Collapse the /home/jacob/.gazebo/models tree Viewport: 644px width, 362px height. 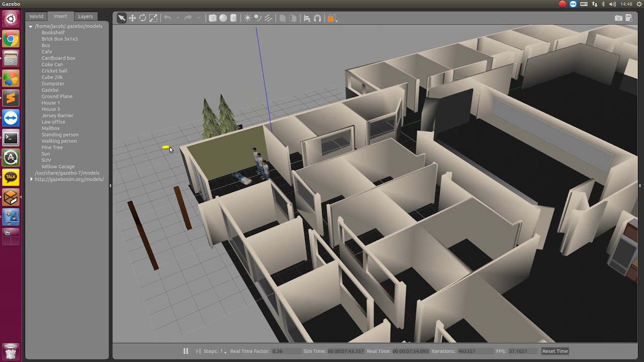click(31, 26)
